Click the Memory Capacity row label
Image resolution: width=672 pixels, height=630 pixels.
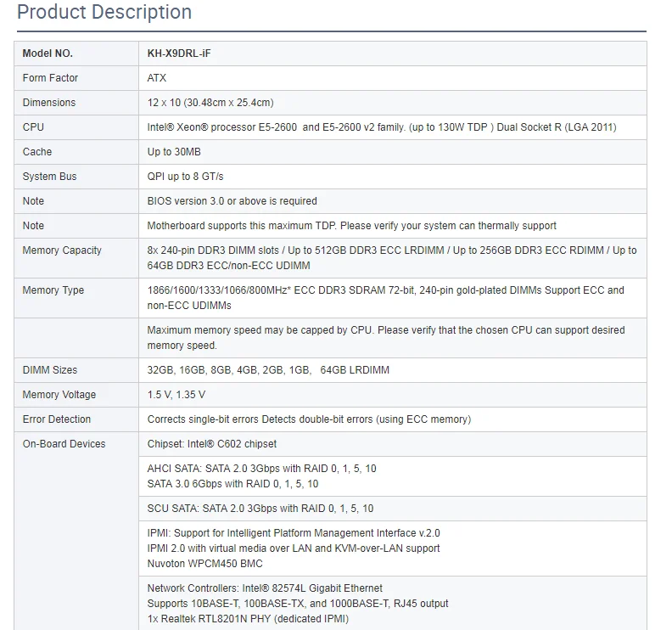tap(62, 250)
